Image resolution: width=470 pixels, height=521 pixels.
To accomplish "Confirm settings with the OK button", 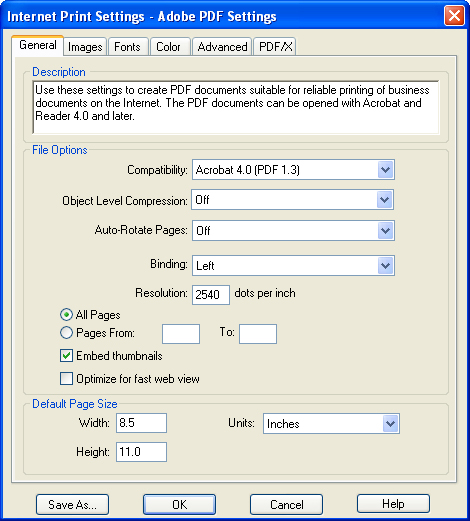I will (179, 504).
